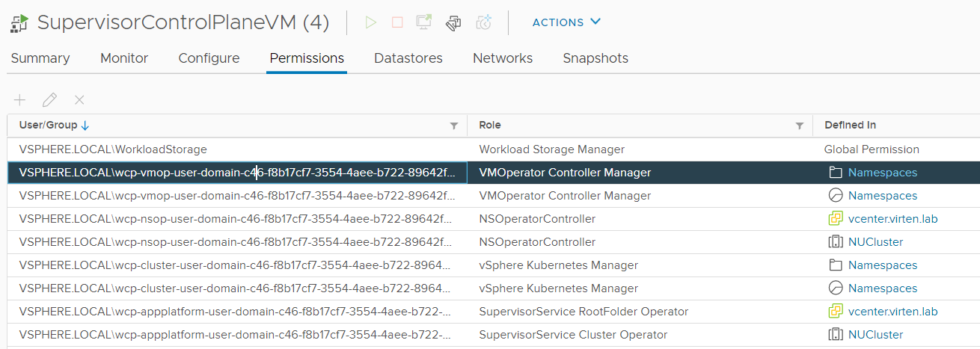The width and height of the screenshot is (980, 349).
Task: Switch to the Summary tab
Action: pyautogui.click(x=40, y=58)
